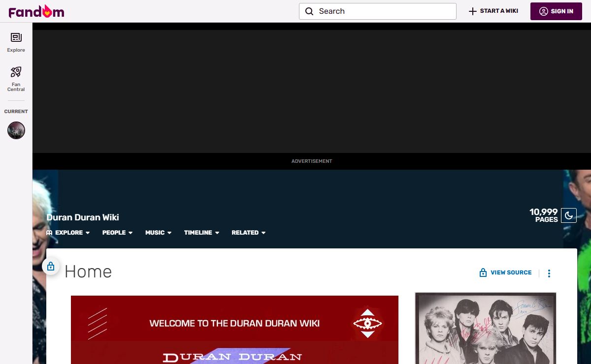
Task: Select the eye emblem in welcome banner
Action: tap(367, 323)
